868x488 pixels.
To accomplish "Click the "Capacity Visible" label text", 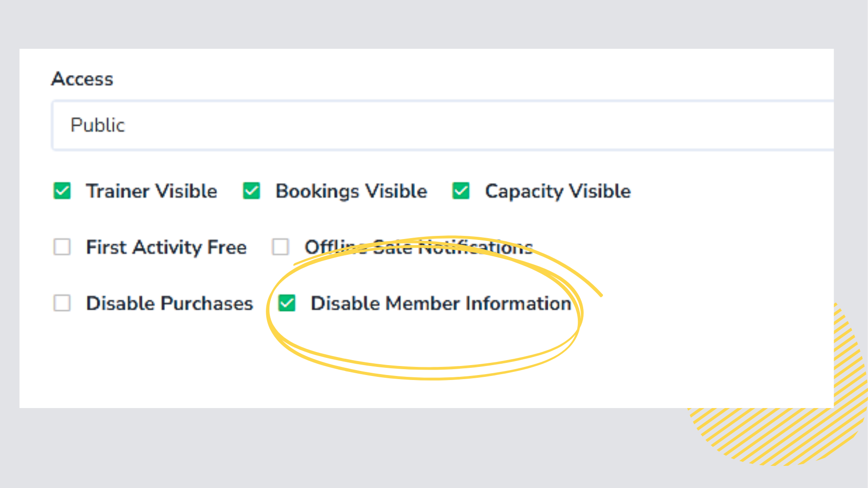I will (557, 191).
